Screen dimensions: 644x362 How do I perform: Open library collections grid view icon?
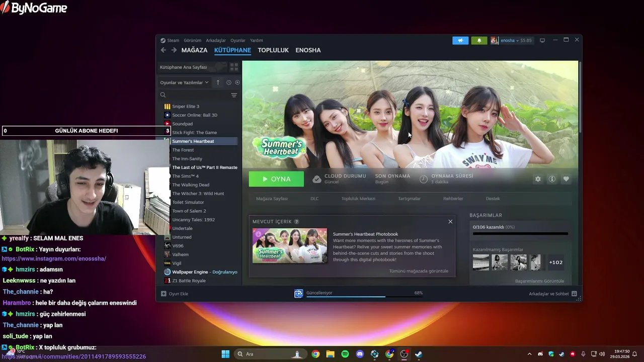coord(234,67)
